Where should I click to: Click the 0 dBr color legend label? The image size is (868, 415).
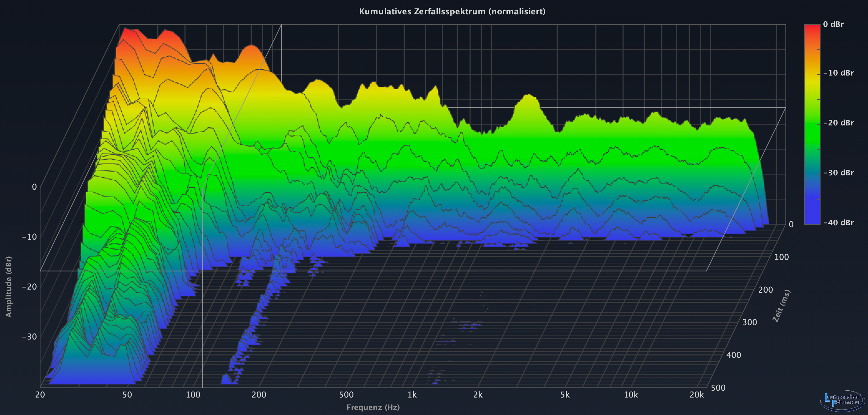click(x=833, y=24)
